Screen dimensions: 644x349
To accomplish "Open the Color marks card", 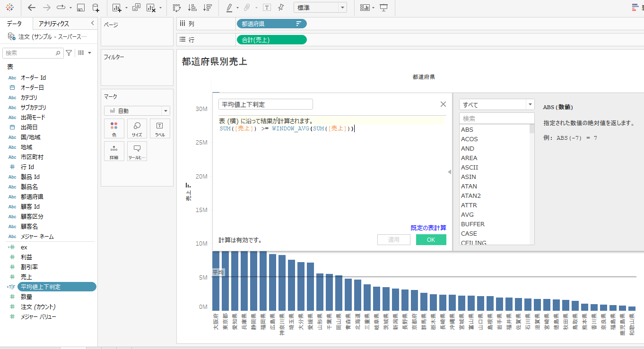I will pos(114,128).
